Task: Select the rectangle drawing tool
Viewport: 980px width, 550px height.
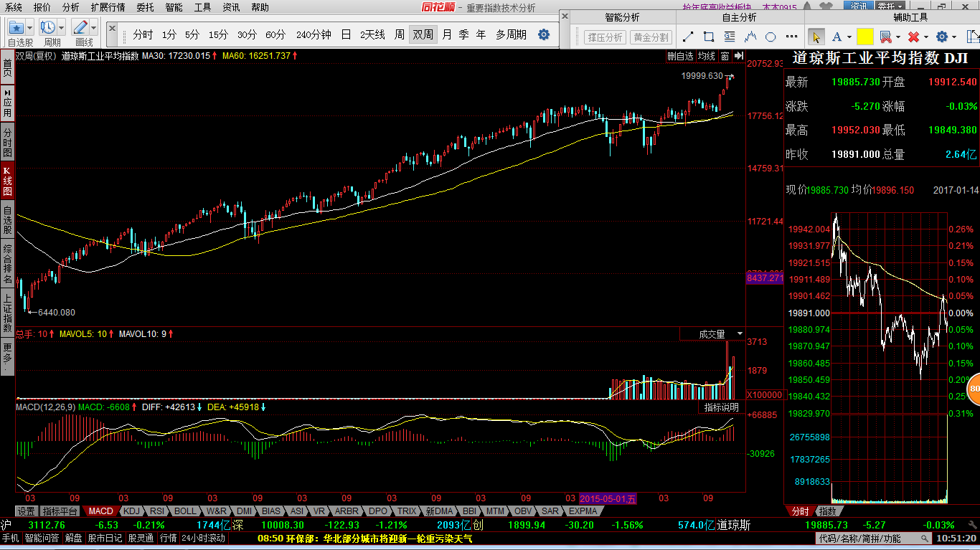Action: click(x=709, y=37)
